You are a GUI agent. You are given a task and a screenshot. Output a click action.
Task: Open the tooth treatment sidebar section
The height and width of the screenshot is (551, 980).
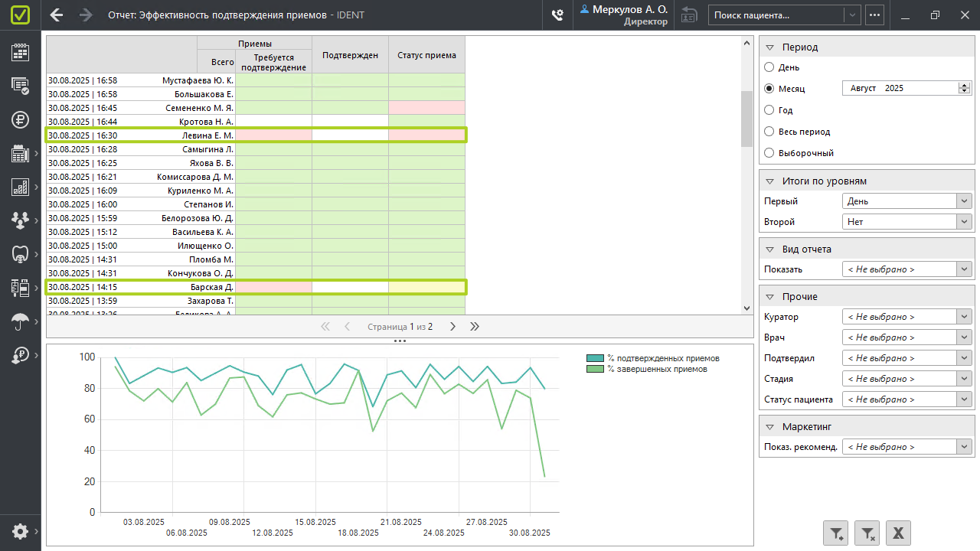pyautogui.click(x=20, y=253)
